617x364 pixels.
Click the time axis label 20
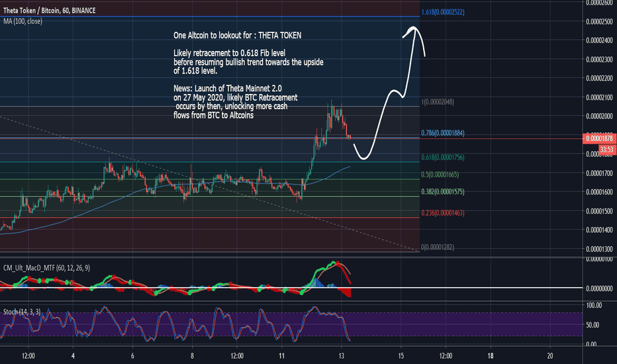(x=549, y=356)
